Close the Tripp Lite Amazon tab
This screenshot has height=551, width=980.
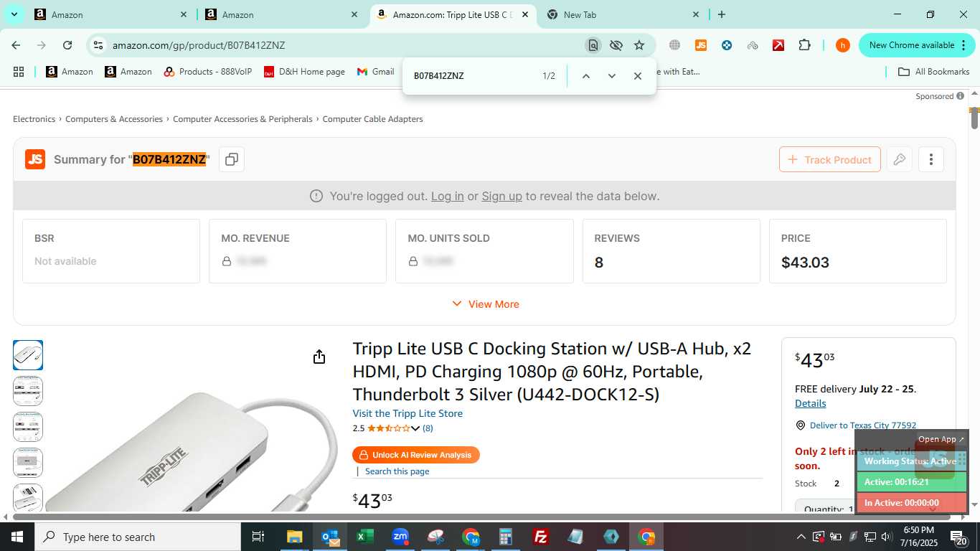525,14
